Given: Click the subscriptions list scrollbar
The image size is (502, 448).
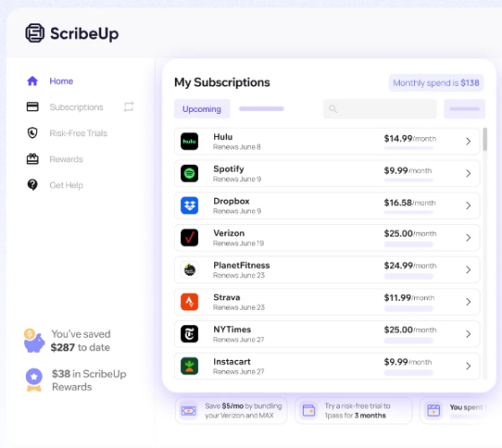Looking at the screenshot, I should (485, 139).
